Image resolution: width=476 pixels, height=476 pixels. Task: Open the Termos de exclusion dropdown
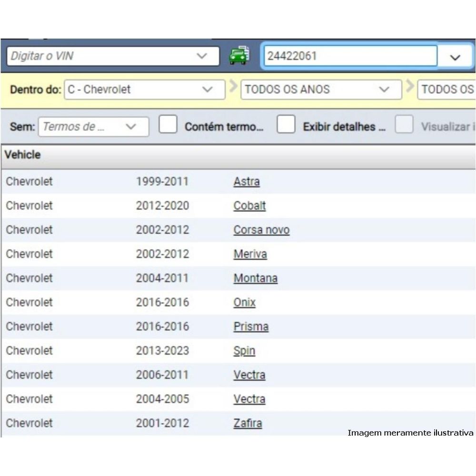tap(93, 127)
